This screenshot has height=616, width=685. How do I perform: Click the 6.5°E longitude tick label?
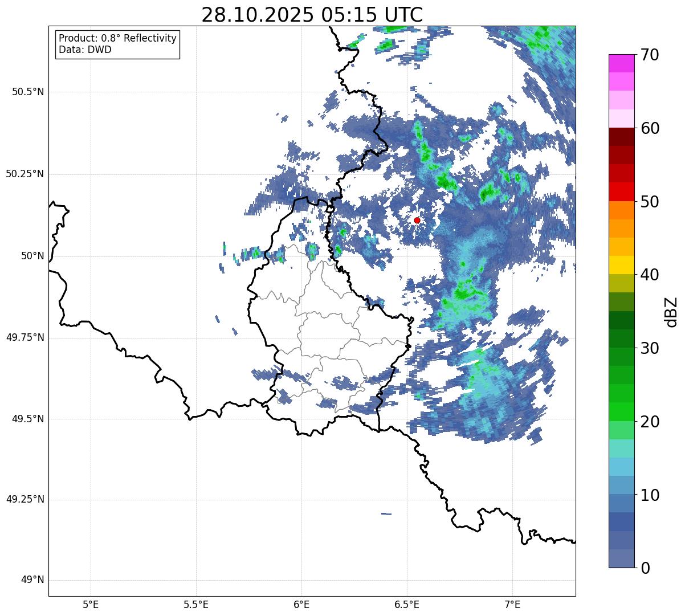pos(407,604)
